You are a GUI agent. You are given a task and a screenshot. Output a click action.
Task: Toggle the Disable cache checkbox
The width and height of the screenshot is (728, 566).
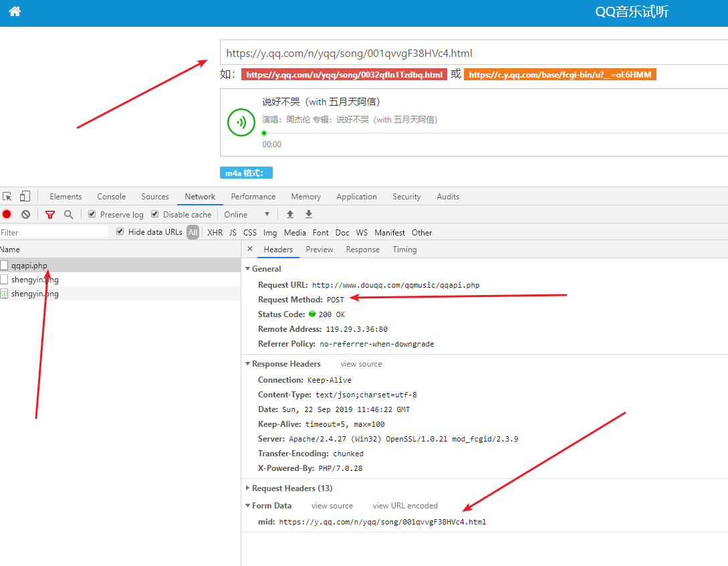pos(155,214)
